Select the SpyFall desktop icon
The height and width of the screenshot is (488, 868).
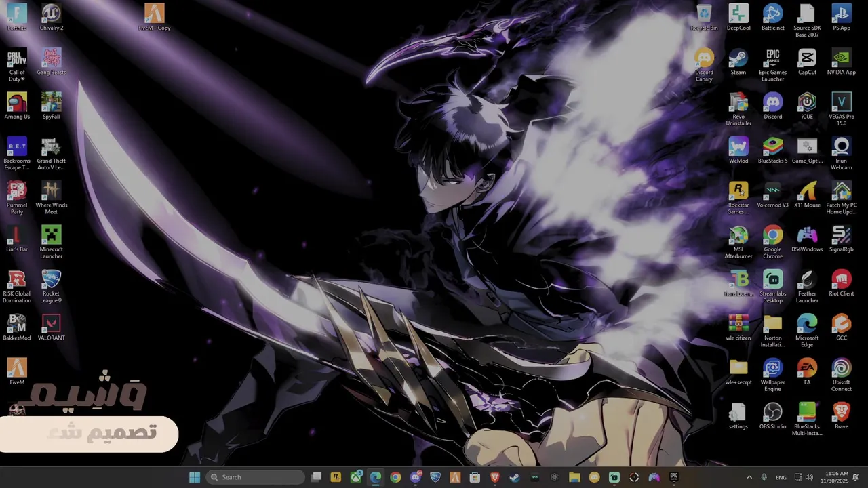click(52, 106)
